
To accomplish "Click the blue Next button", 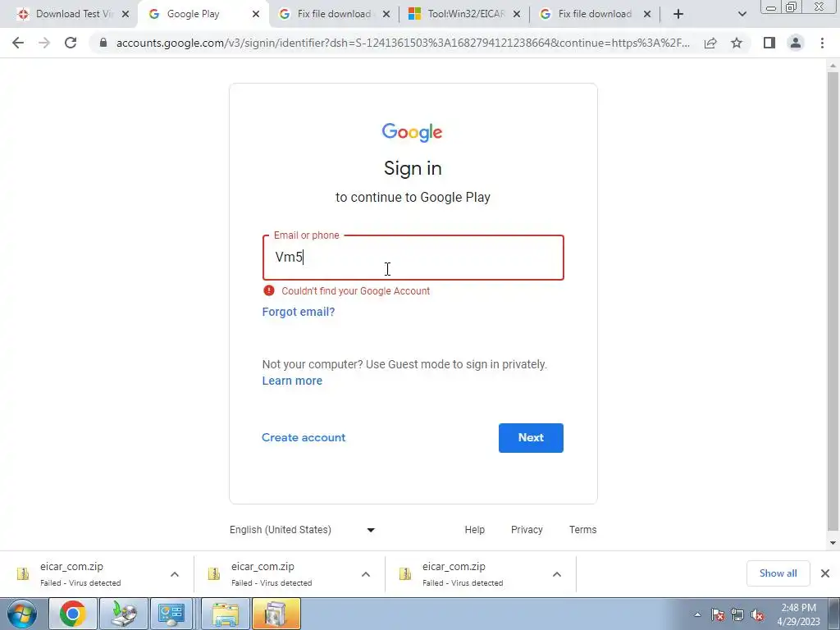I will point(531,438).
